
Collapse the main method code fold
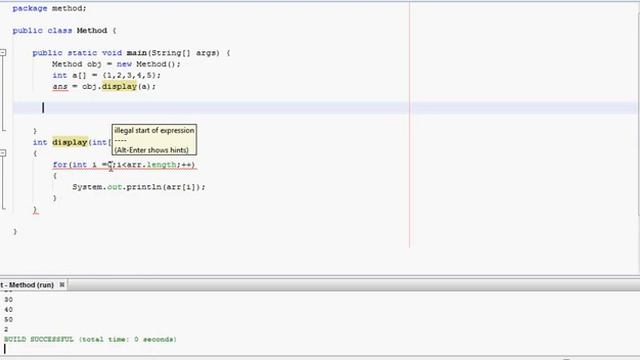click(3, 52)
